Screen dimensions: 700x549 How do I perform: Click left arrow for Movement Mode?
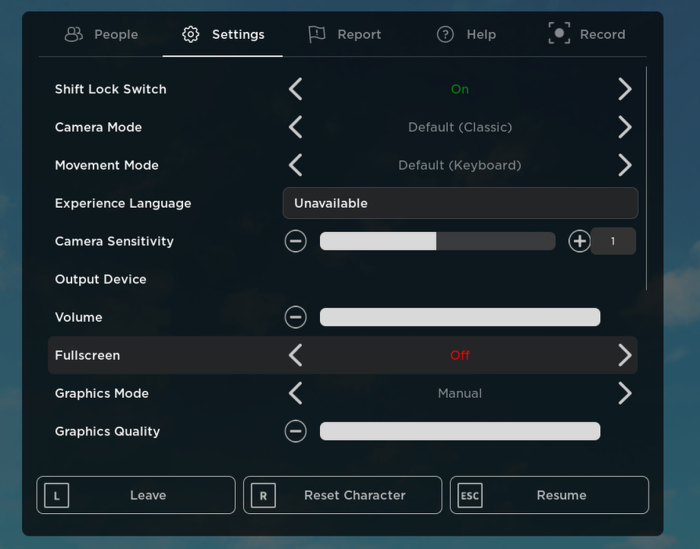pos(296,165)
